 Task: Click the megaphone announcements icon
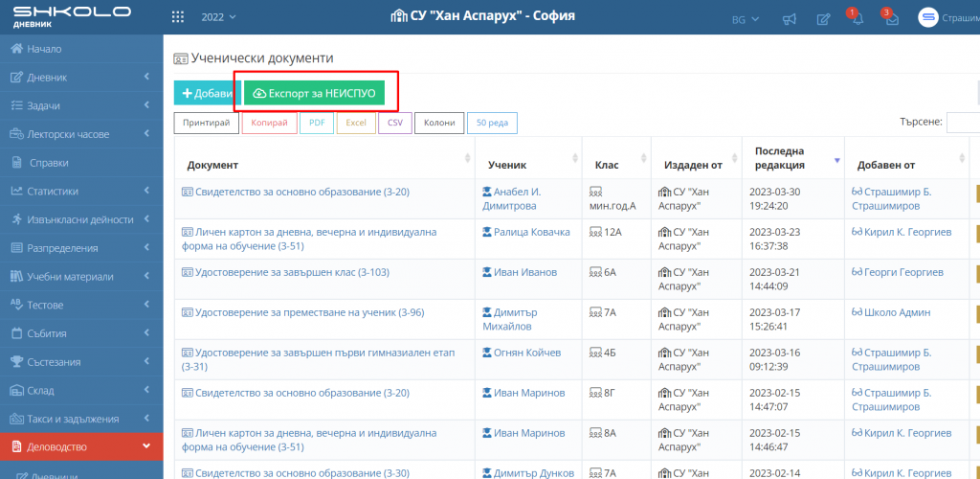coord(790,19)
